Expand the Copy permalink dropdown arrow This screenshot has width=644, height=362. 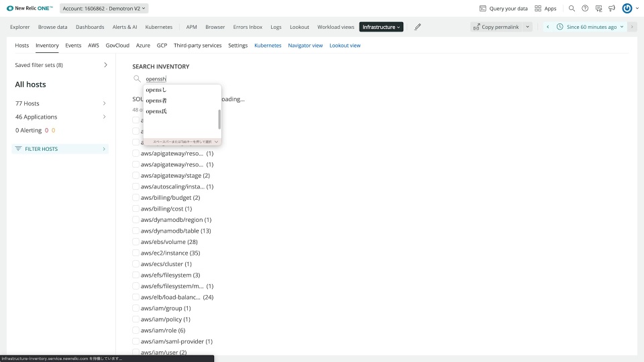[x=527, y=27]
